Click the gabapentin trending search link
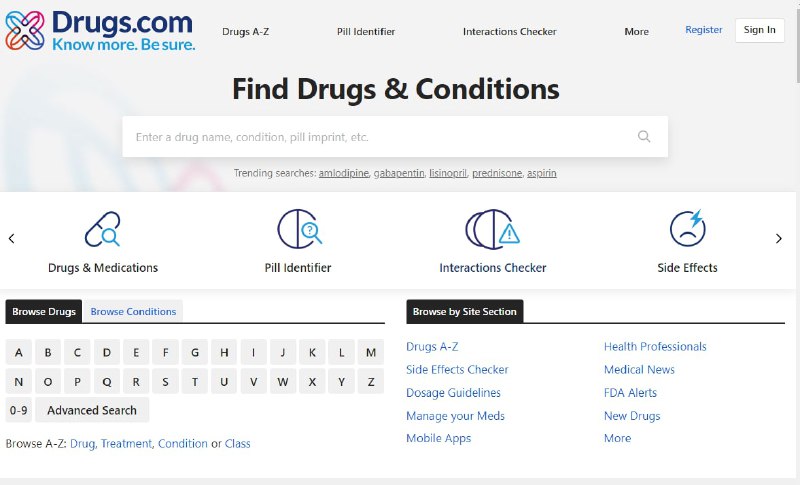 pyautogui.click(x=399, y=173)
